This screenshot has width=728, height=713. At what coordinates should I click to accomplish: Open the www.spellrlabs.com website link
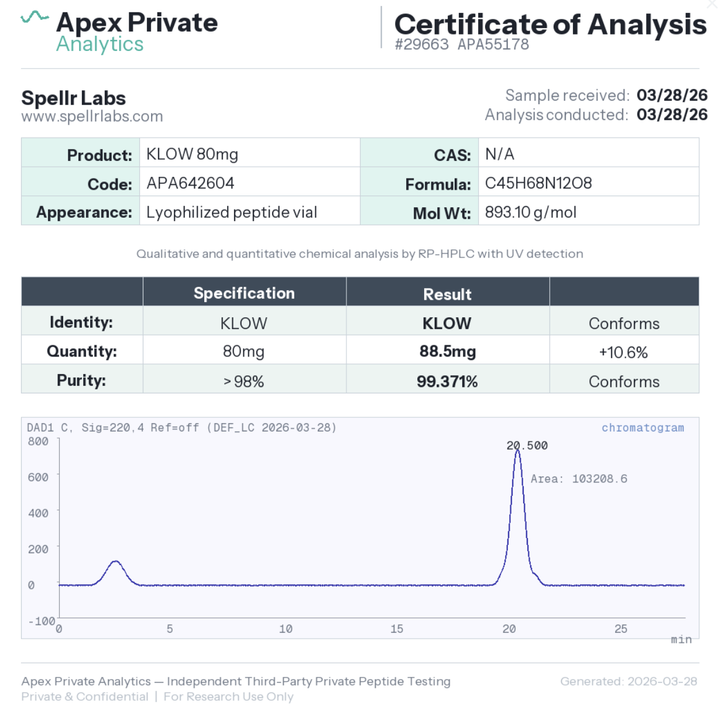[x=92, y=116]
